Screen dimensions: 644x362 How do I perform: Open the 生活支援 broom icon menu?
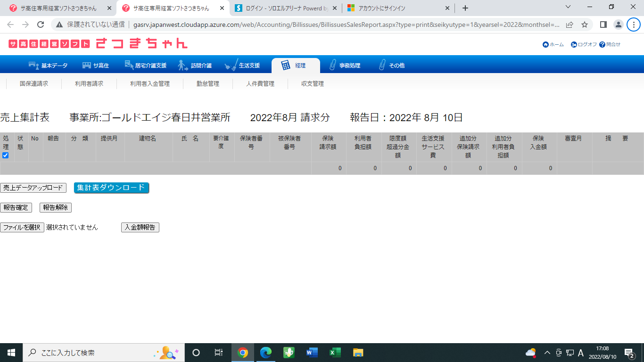click(231, 66)
